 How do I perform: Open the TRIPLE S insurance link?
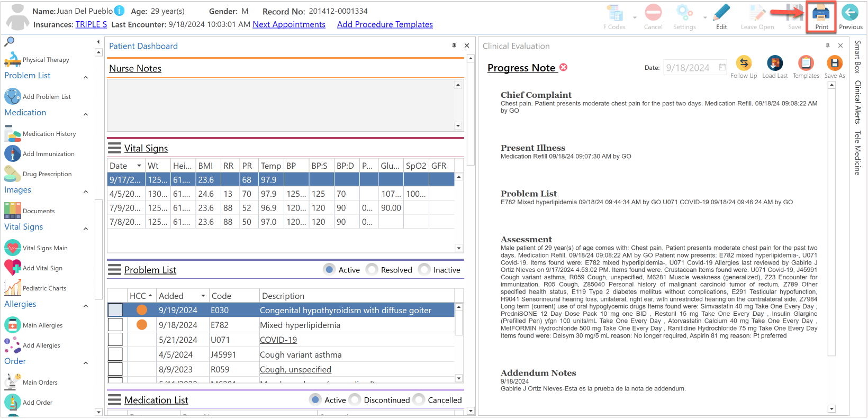[91, 24]
